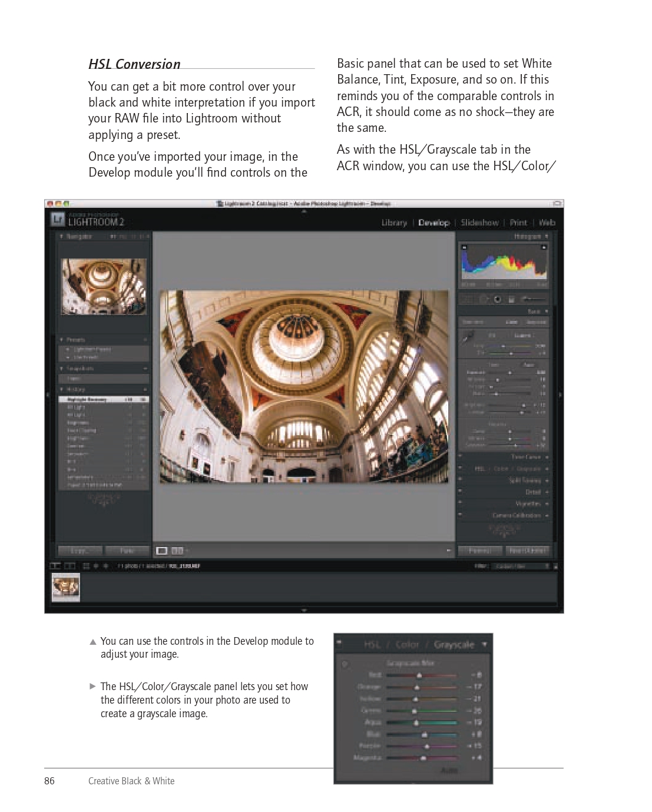The width and height of the screenshot is (652, 812).
Task: Clear history with the X icon
Action: (145, 389)
